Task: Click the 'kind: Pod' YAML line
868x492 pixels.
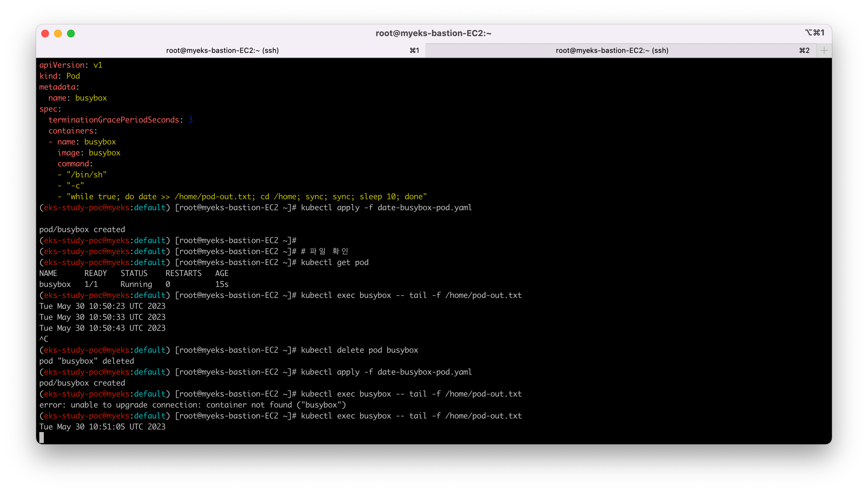Action: coord(59,76)
